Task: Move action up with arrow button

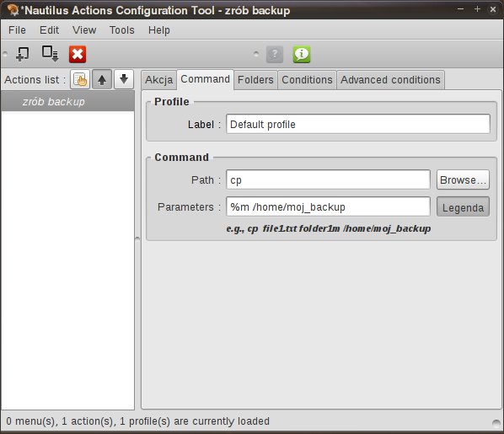Action: point(102,79)
